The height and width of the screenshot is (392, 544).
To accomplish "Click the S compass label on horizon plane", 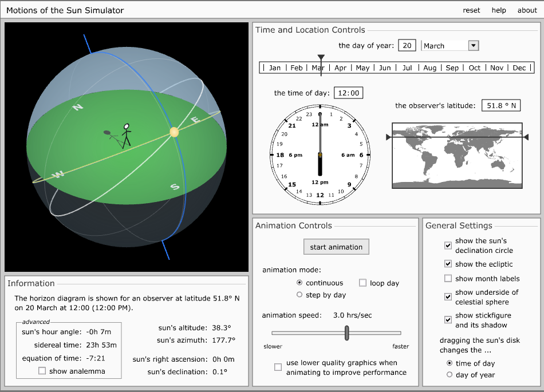I will [x=175, y=187].
